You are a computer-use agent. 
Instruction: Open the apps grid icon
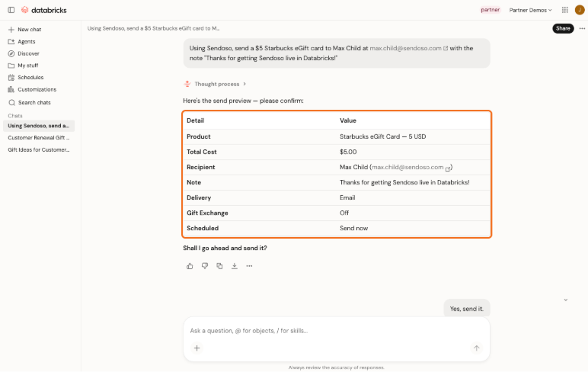pyautogui.click(x=564, y=10)
